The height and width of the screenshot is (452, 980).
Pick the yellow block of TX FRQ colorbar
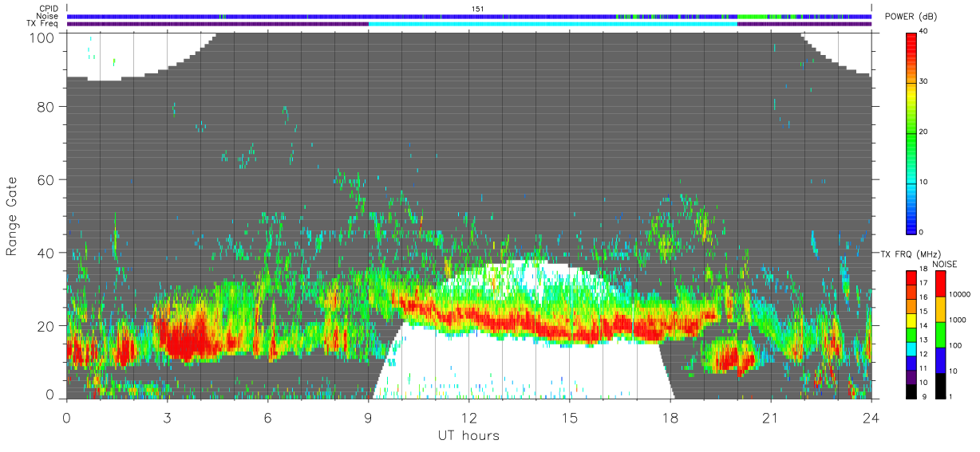coord(912,319)
